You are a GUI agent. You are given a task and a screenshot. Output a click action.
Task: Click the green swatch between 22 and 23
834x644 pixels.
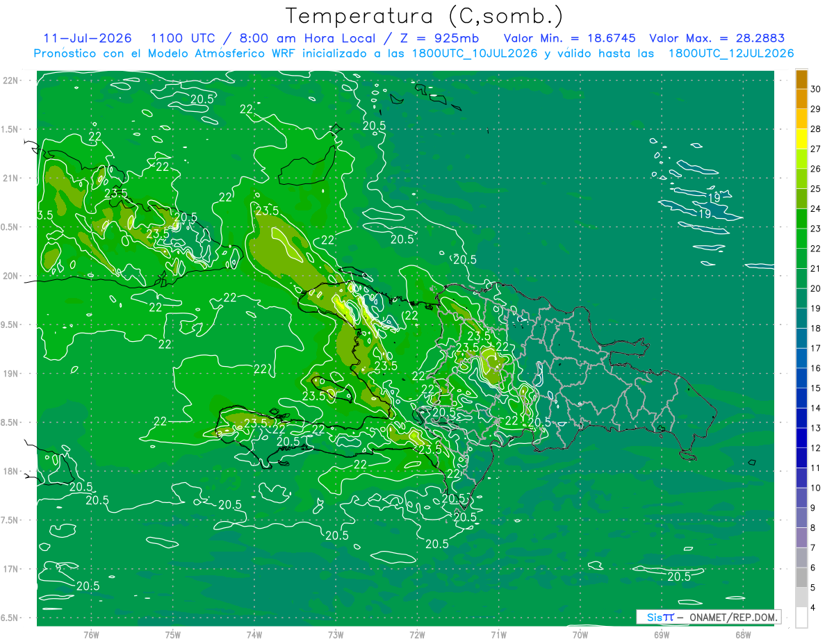coord(801,238)
